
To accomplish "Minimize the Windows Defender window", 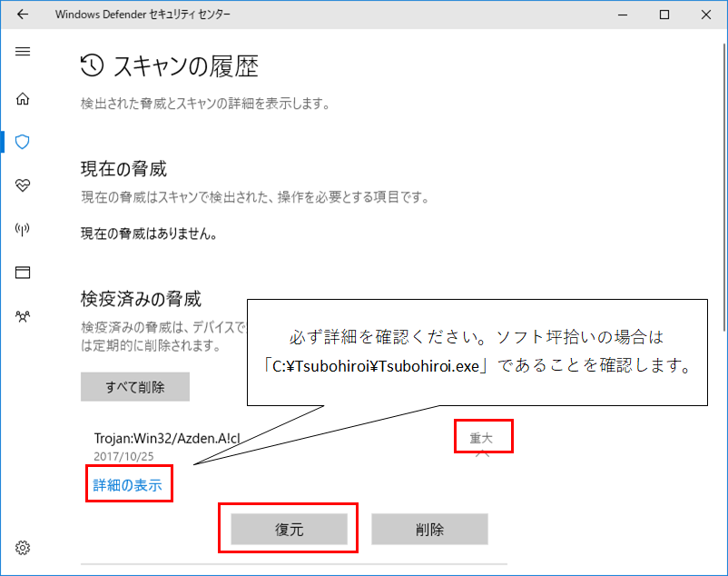I will pyautogui.click(x=623, y=15).
